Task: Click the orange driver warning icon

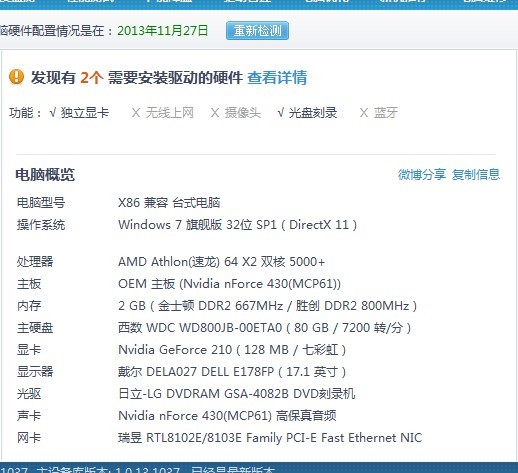Action: [x=16, y=77]
